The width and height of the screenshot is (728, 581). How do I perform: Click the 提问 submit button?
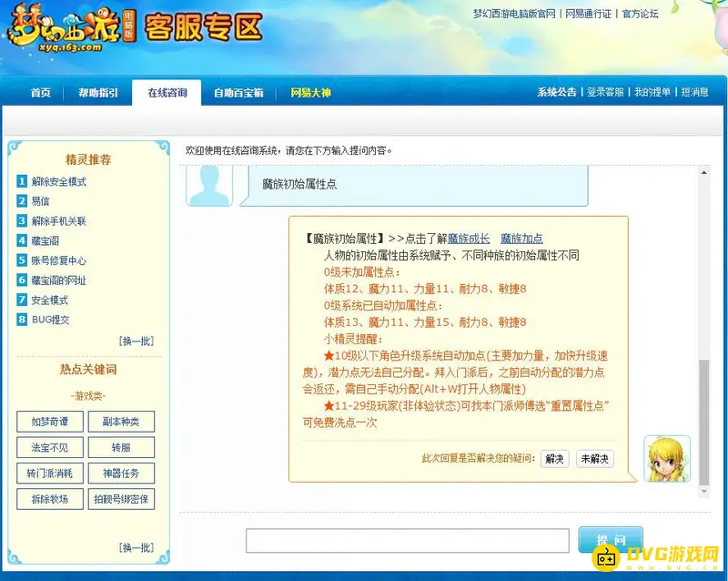(x=611, y=540)
